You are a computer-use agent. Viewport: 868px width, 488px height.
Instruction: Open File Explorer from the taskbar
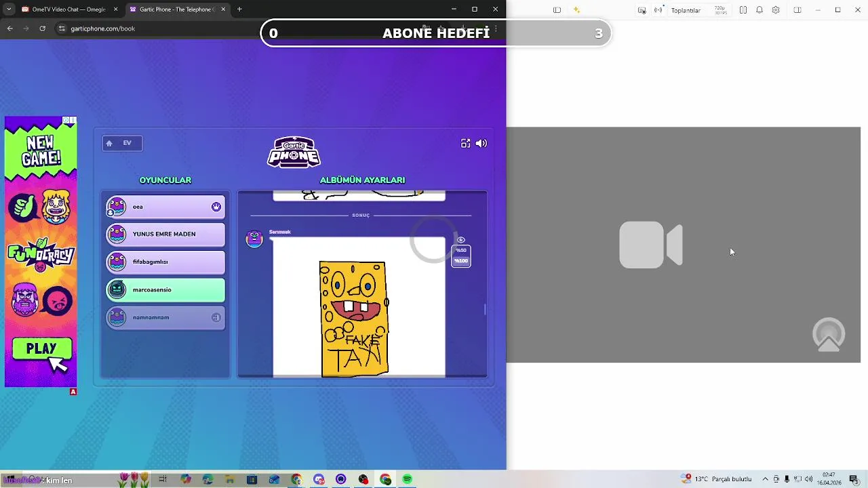[230, 479]
